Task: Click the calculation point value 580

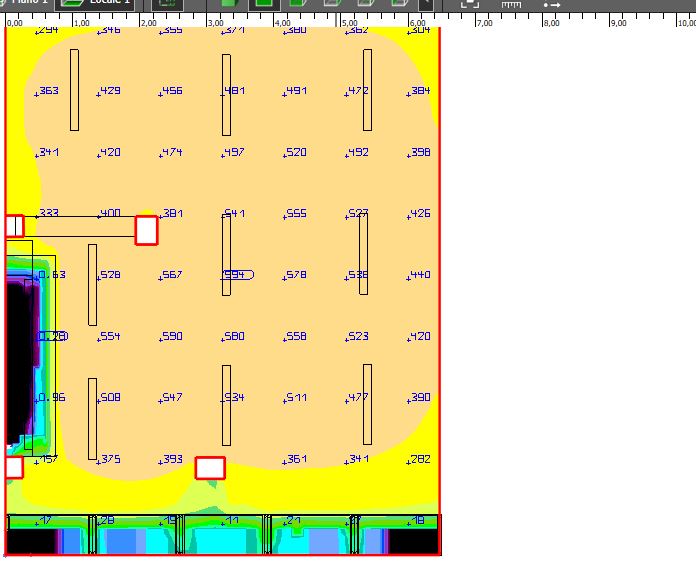Action: click(234, 336)
